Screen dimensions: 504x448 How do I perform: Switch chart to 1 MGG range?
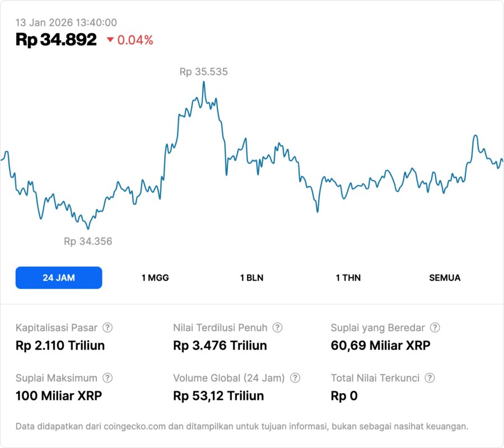click(155, 278)
